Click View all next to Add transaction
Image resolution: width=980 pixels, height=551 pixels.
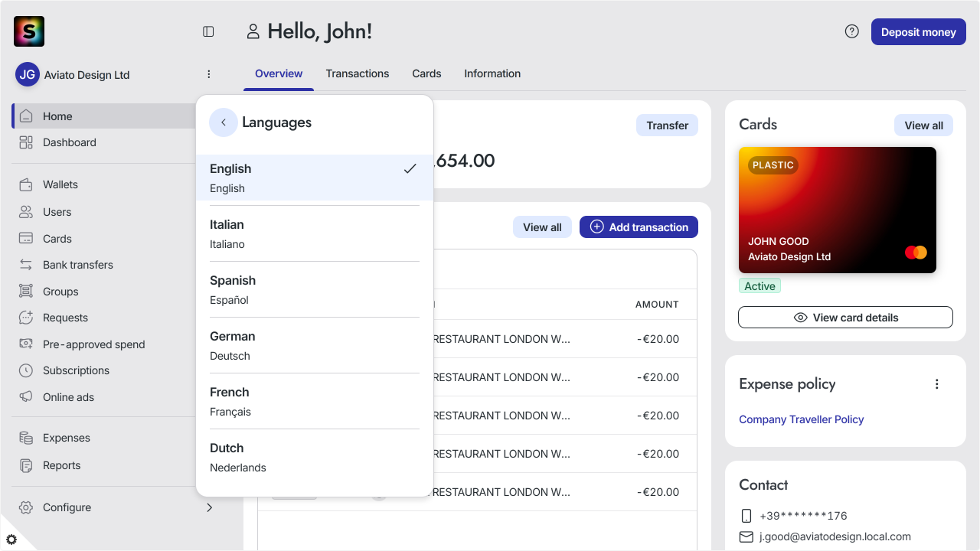coord(542,227)
